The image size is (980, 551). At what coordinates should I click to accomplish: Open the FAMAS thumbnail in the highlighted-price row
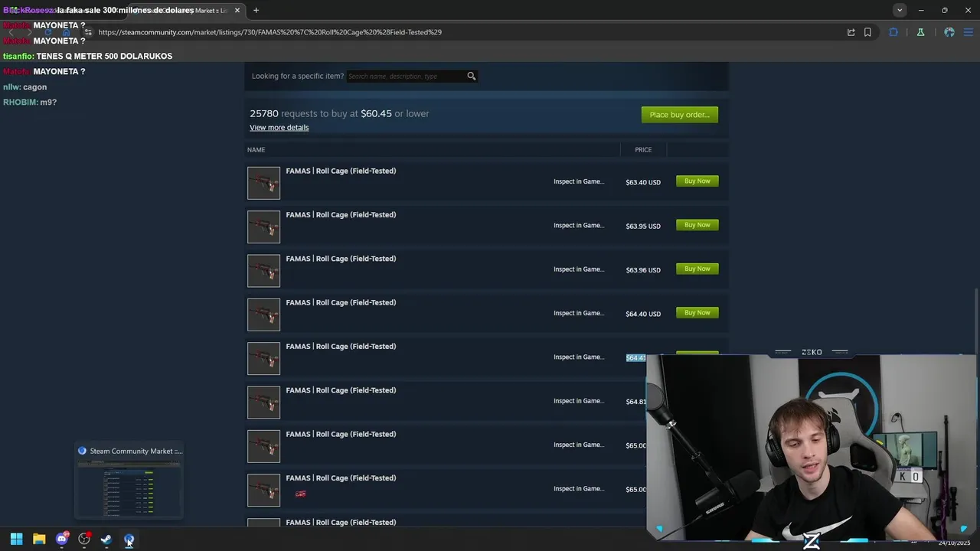coord(263,358)
